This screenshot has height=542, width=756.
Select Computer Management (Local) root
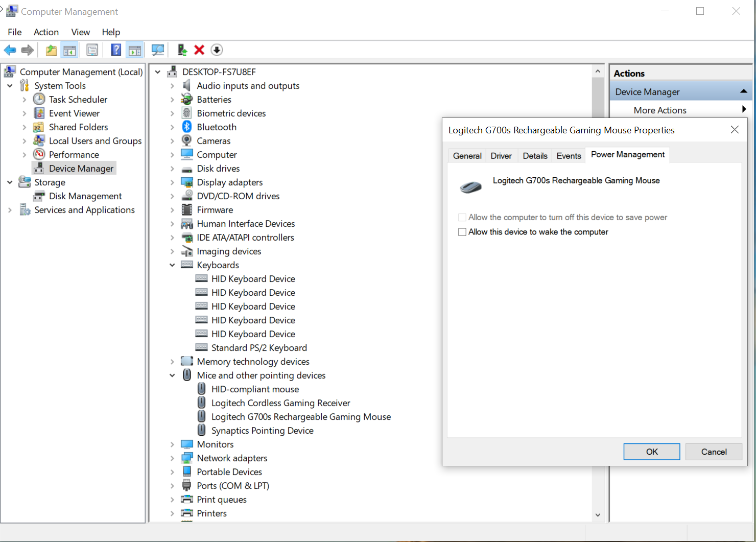click(x=81, y=72)
